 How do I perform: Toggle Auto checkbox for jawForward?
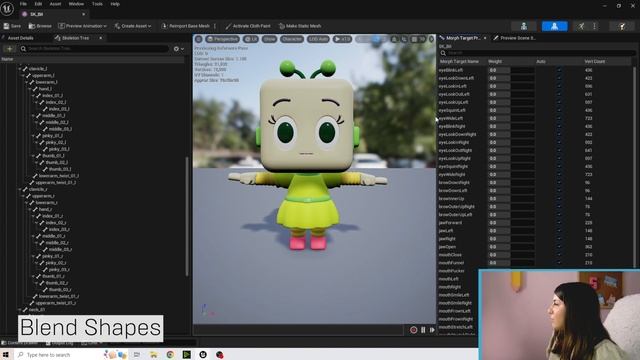[x=559, y=223]
